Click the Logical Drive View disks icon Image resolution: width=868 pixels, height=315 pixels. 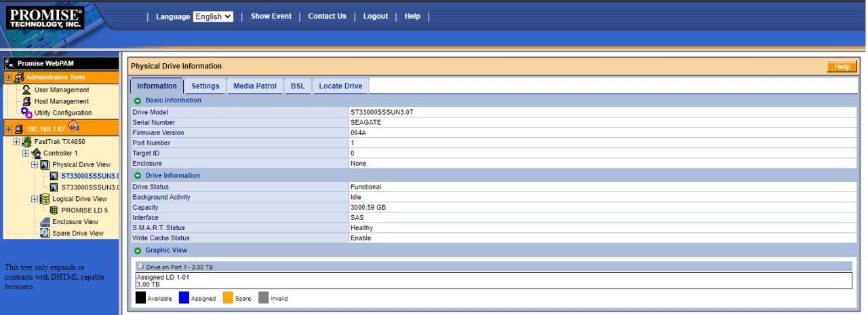pos(45,199)
